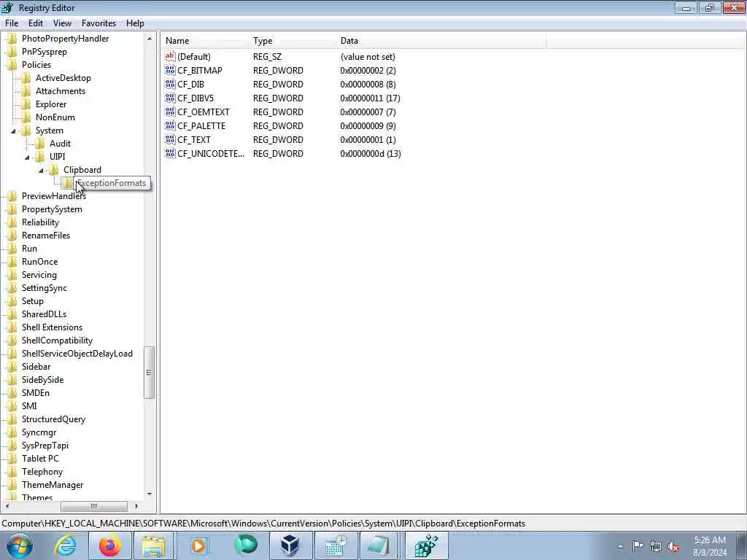Image resolution: width=747 pixels, height=560 pixels.
Task: Click the Action Center flag tray icon
Action: pos(638,546)
